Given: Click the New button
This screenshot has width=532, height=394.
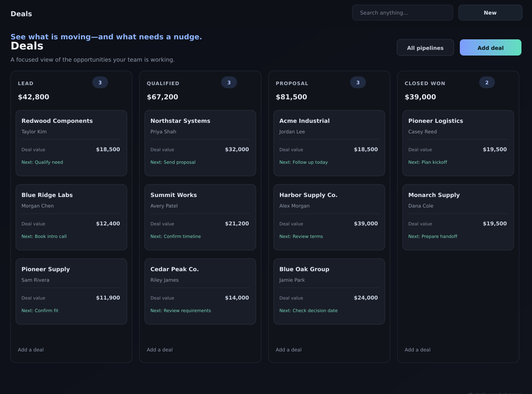Looking at the screenshot, I should pos(490,13).
